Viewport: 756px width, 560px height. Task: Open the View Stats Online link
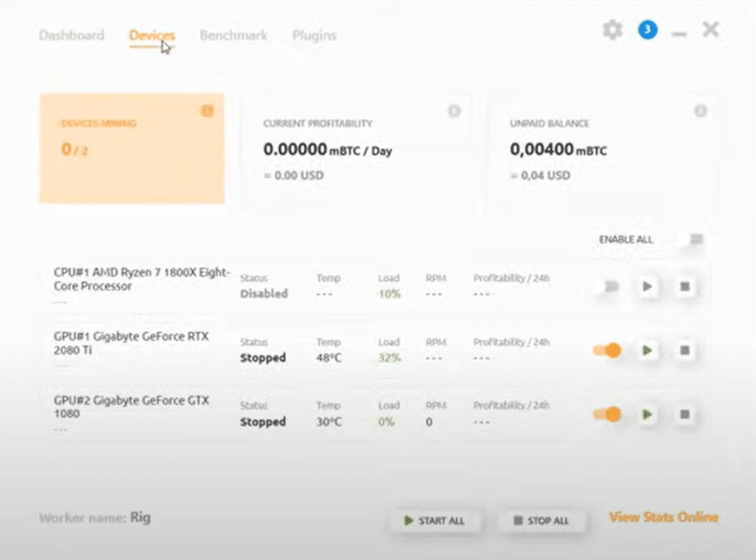pos(664,517)
